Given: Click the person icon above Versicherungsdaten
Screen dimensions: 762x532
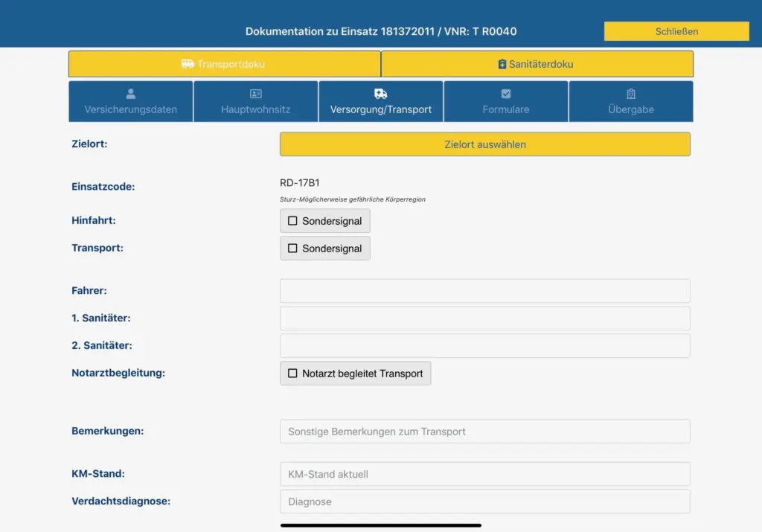Looking at the screenshot, I should pos(131,94).
